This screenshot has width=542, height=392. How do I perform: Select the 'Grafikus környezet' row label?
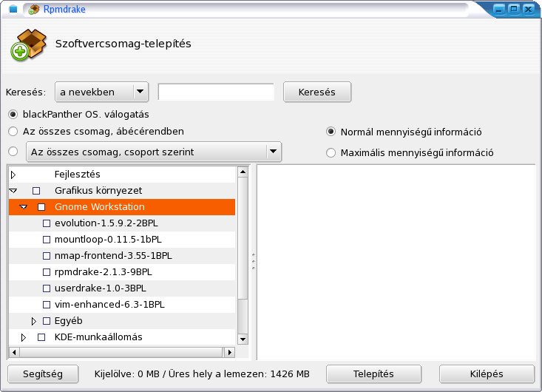coord(98,191)
